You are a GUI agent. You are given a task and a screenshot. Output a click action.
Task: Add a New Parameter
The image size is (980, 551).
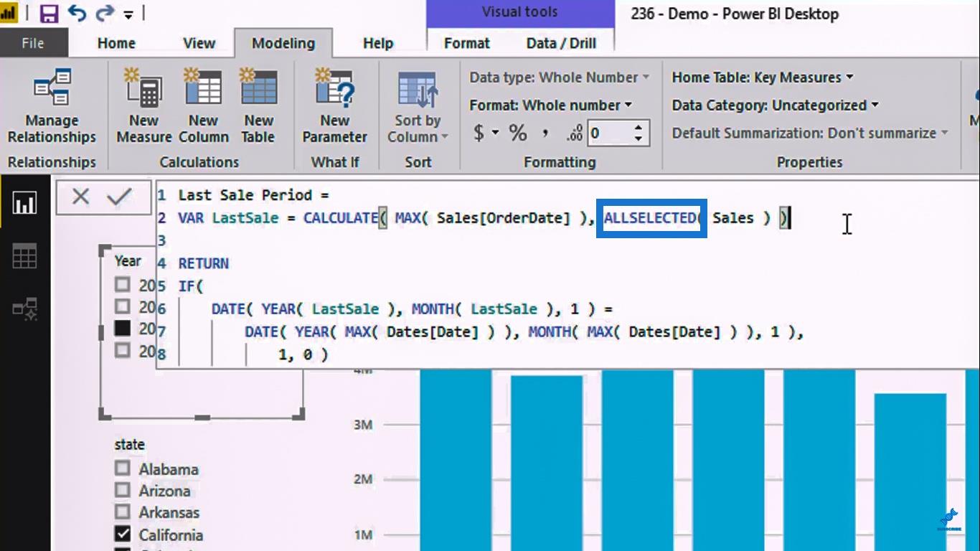click(x=334, y=106)
